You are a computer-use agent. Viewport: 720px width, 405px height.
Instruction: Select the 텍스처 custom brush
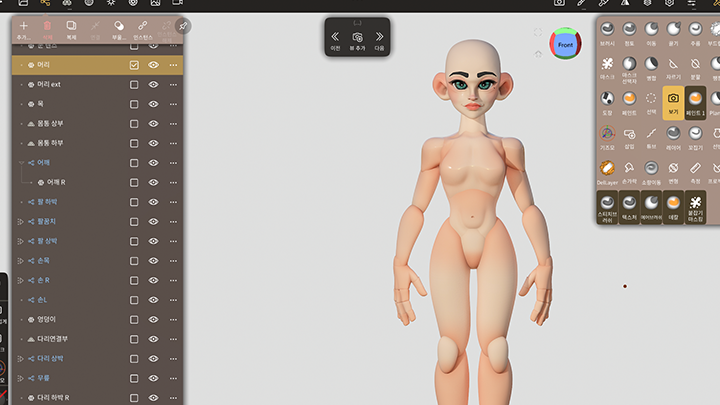(x=629, y=208)
